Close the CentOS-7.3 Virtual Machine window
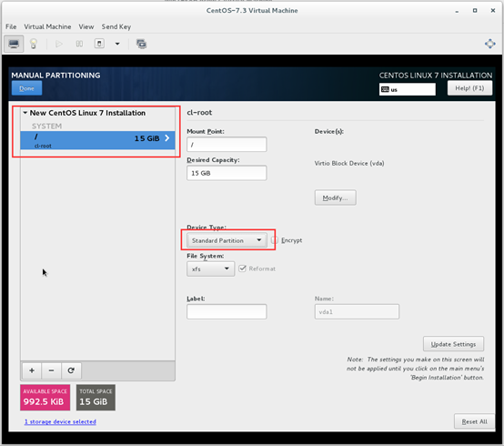This screenshot has width=504, height=446. pyautogui.click(x=493, y=11)
